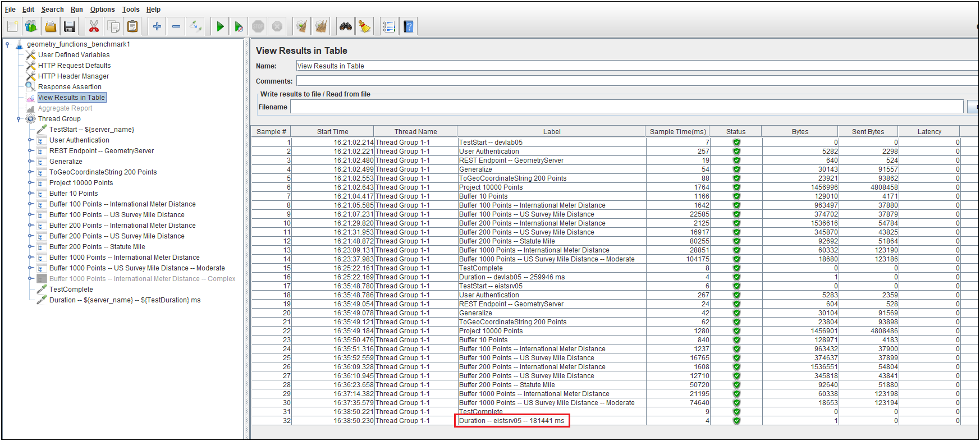Click the Collapse All minus icon
Image resolution: width=980 pixels, height=441 pixels.
(176, 26)
